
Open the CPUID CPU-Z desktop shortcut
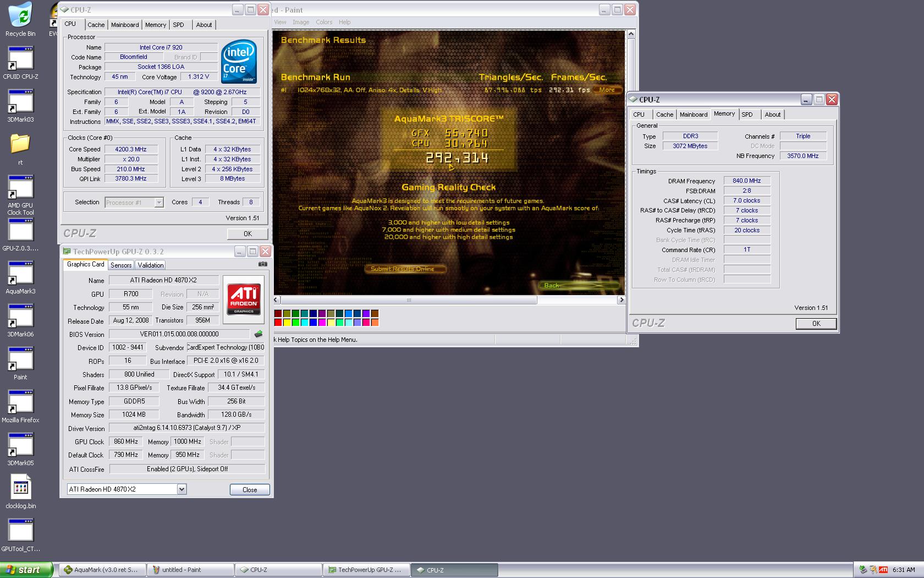click(x=20, y=62)
